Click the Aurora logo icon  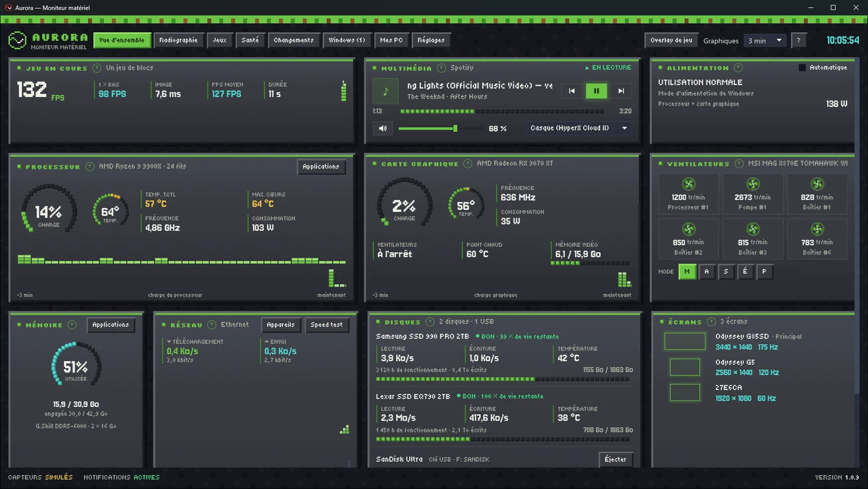pyautogui.click(x=17, y=41)
